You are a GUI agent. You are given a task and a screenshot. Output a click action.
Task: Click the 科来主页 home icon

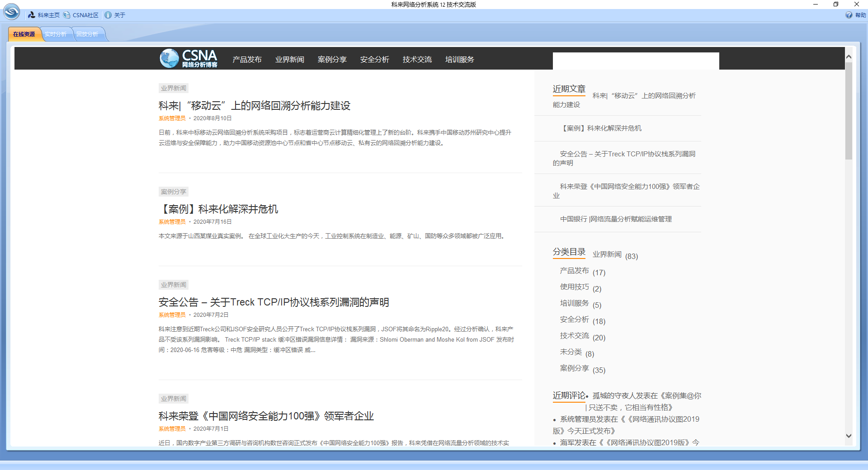[x=32, y=15]
